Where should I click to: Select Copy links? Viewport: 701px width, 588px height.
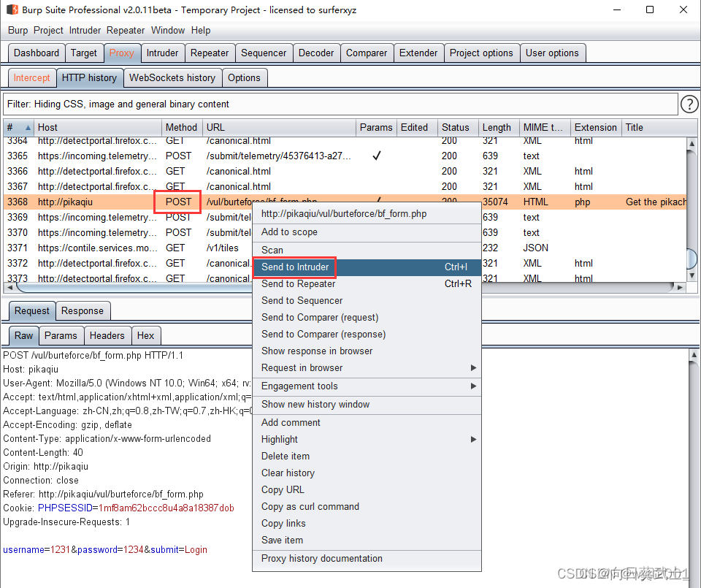367,523
